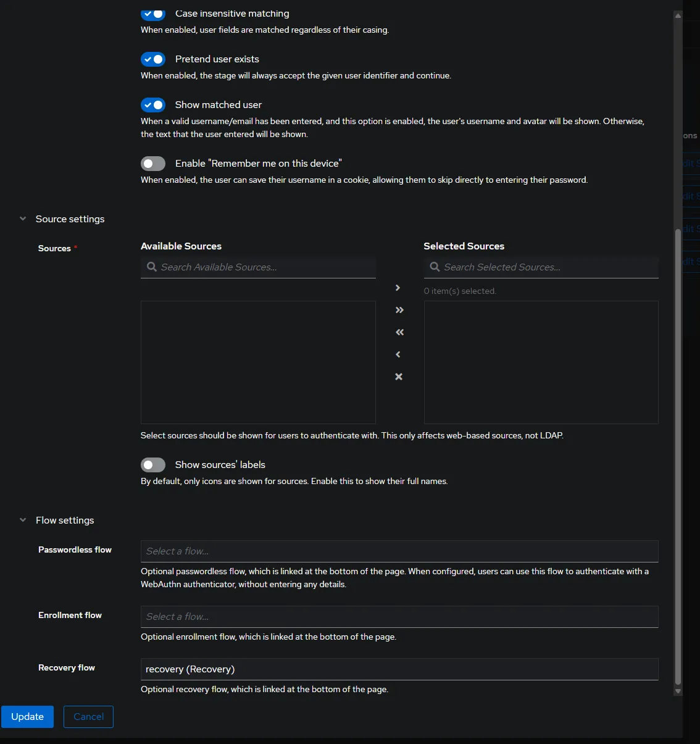Click the magnifier icon in Selected Sources search
The width and height of the screenshot is (700, 744).
435,267
